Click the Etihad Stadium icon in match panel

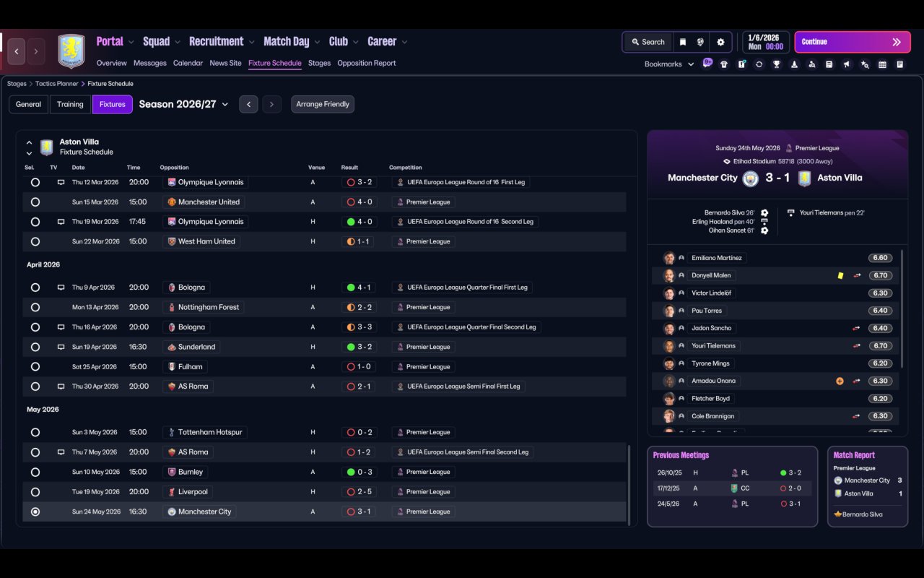(726, 162)
